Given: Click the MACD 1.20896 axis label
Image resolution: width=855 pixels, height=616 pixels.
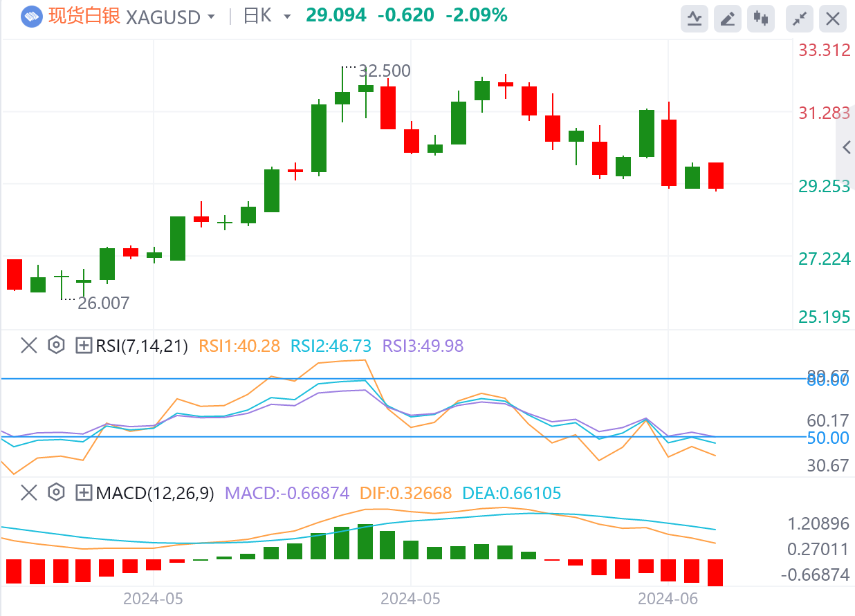Looking at the screenshot, I should pyautogui.click(x=819, y=523).
